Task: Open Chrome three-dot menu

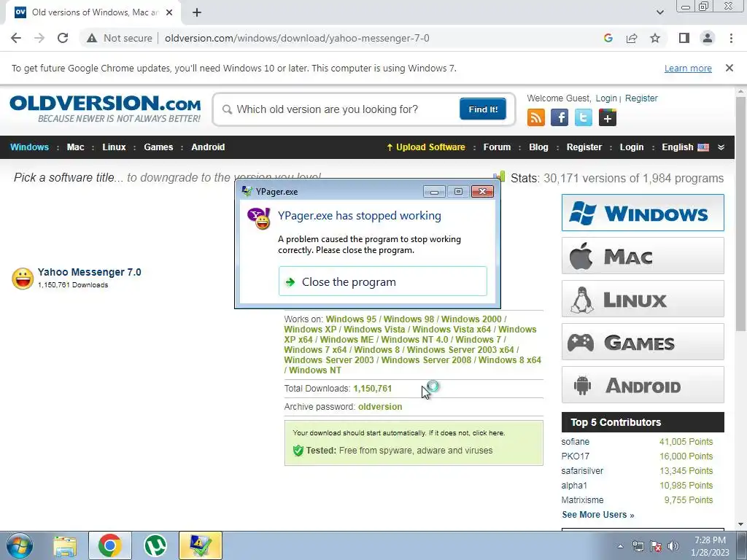Action: (x=731, y=38)
